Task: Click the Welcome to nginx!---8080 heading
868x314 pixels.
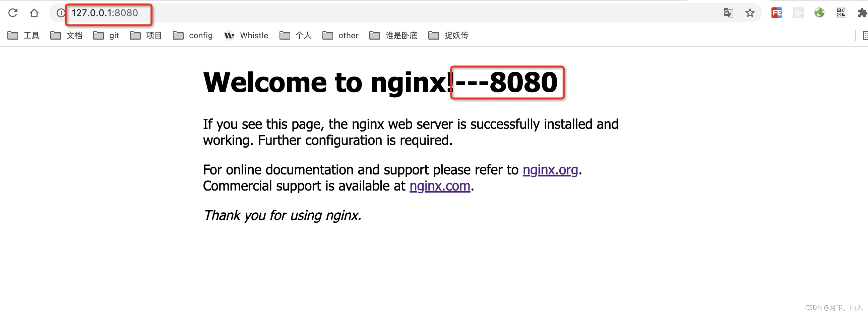Action: pyautogui.click(x=380, y=83)
